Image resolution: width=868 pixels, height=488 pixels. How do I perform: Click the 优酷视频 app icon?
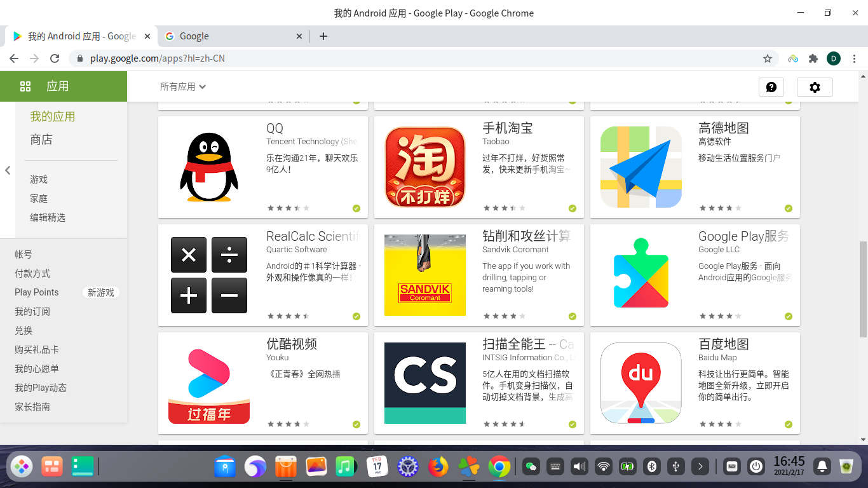click(x=209, y=383)
